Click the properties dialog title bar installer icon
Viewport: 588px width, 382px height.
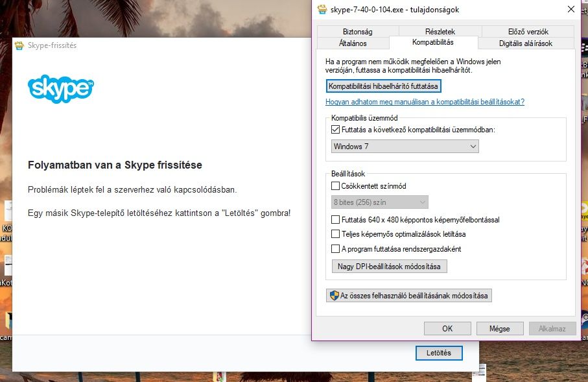(322, 9)
